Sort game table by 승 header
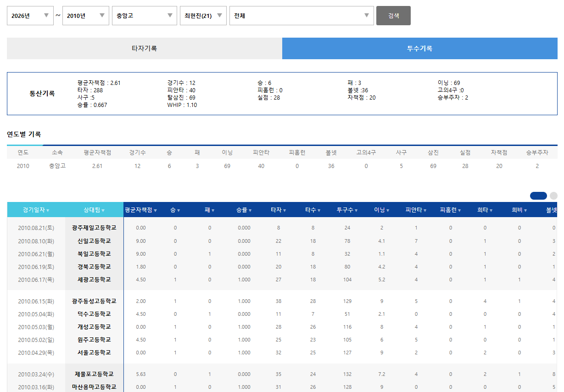The height and width of the screenshot is (392, 564). click(175, 210)
